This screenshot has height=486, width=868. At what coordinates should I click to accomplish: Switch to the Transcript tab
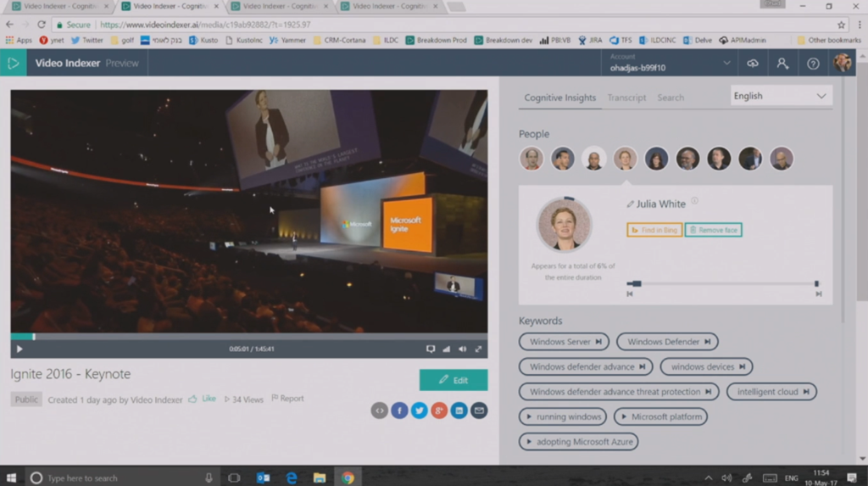pos(626,98)
